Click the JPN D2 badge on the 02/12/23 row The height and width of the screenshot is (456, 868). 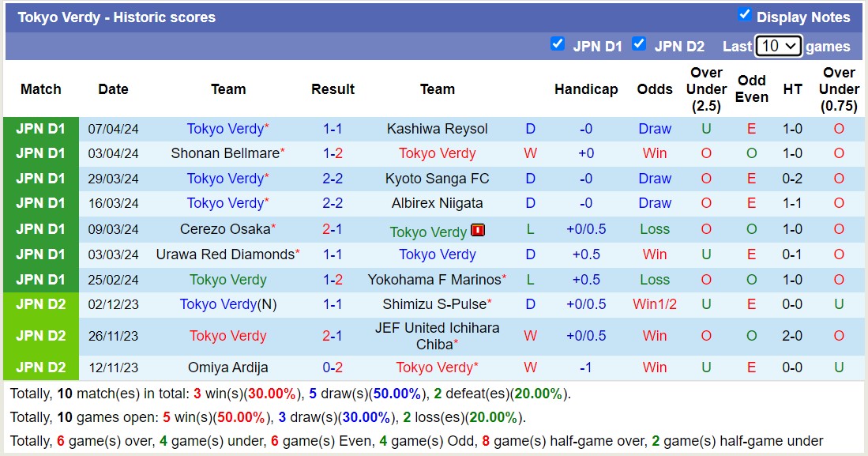pos(40,304)
